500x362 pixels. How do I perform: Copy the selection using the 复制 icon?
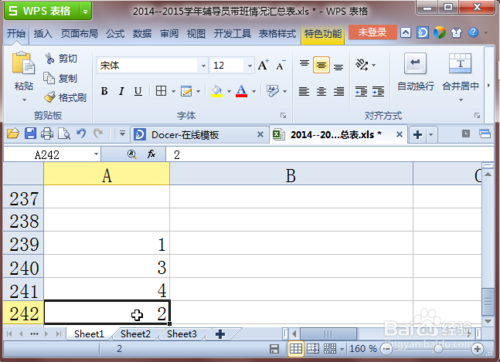pyautogui.click(x=49, y=78)
